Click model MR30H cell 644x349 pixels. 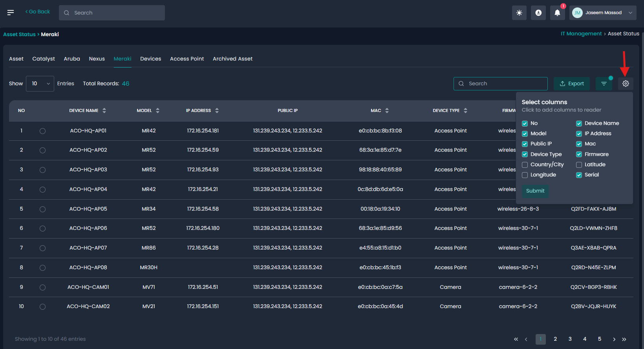click(149, 268)
